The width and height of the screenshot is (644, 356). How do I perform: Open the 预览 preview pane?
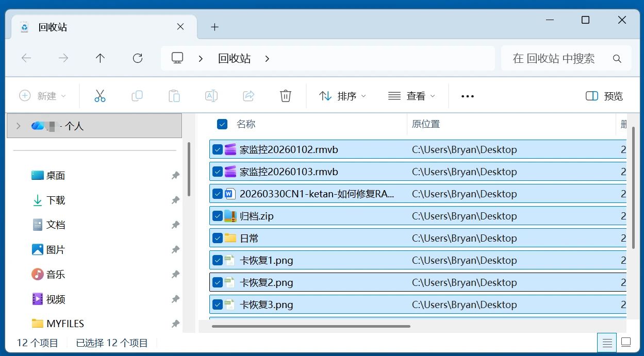(603, 96)
